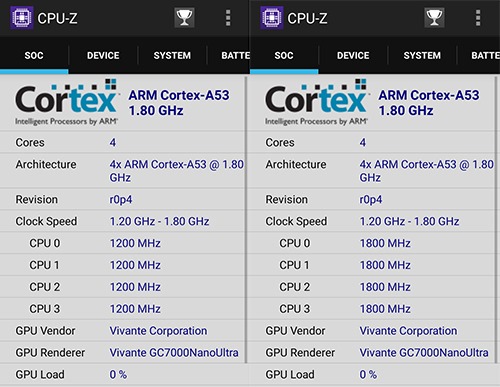Open the three-dot overflow menu in right window
Image resolution: width=500 pixels, height=387 pixels.
[x=478, y=18]
